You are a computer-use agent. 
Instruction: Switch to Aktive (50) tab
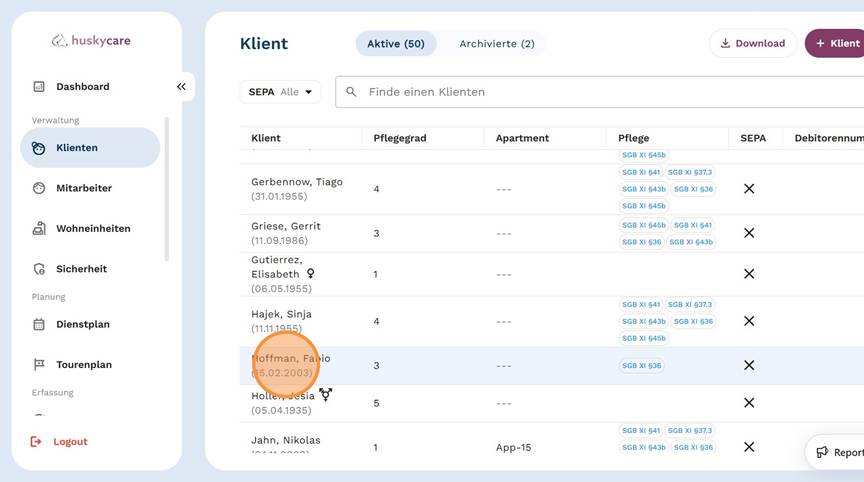[396, 44]
